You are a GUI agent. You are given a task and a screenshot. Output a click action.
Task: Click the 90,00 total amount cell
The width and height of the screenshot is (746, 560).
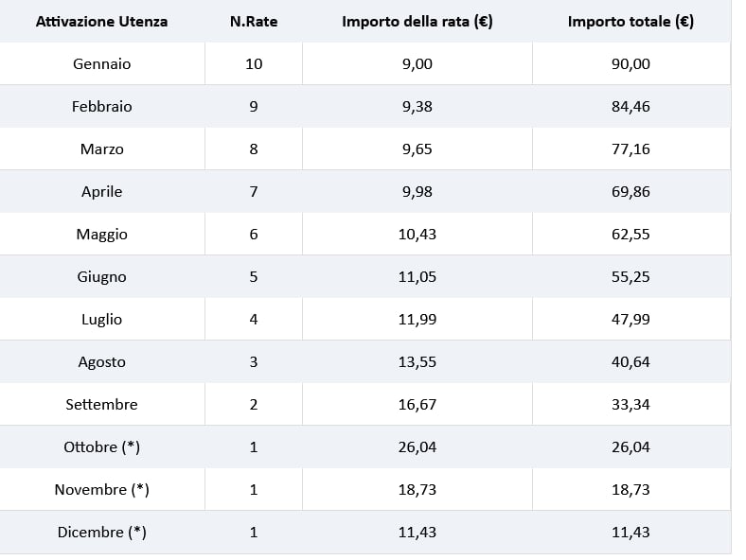[631, 64]
